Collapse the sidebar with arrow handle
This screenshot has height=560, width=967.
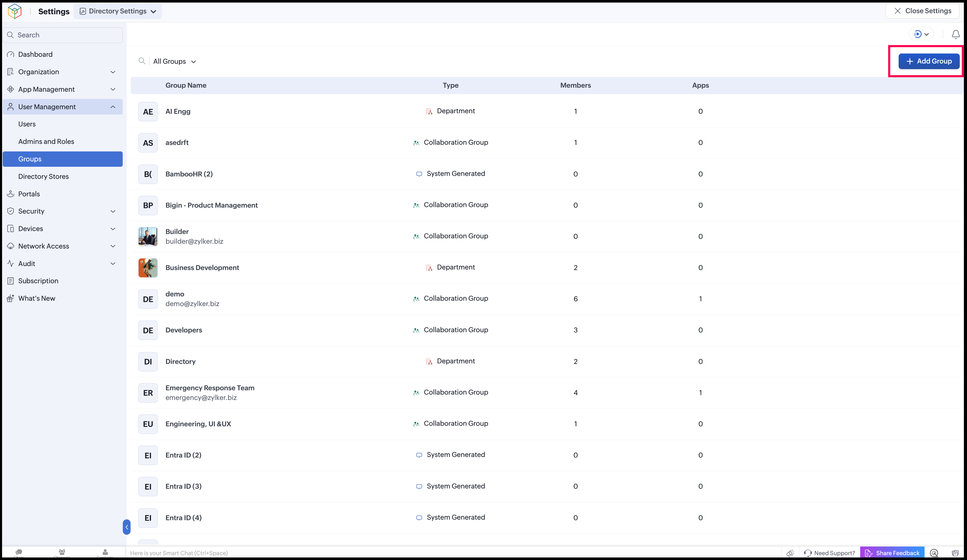[x=127, y=527]
